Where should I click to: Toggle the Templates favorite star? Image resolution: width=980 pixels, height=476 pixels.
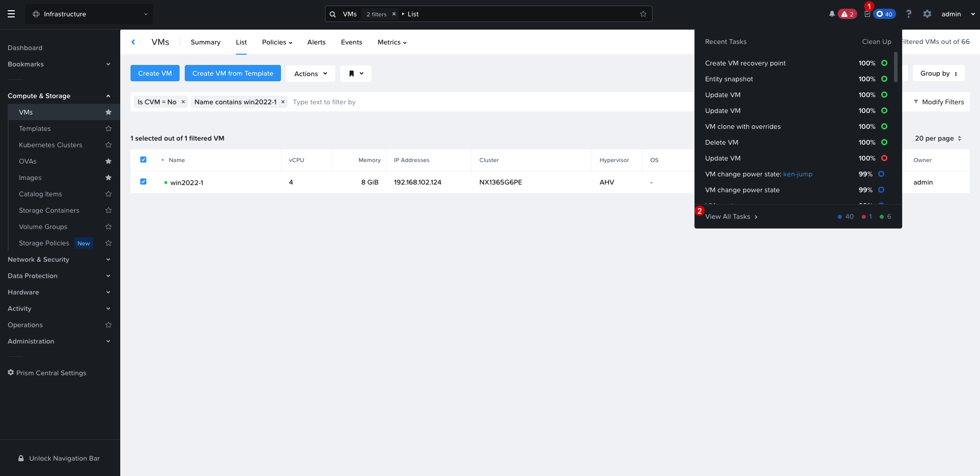(x=108, y=128)
